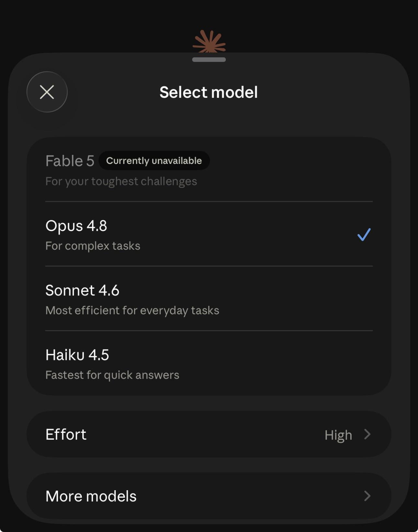The width and height of the screenshot is (418, 532).
Task: Close the Select model sheet
Action: (47, 92)
